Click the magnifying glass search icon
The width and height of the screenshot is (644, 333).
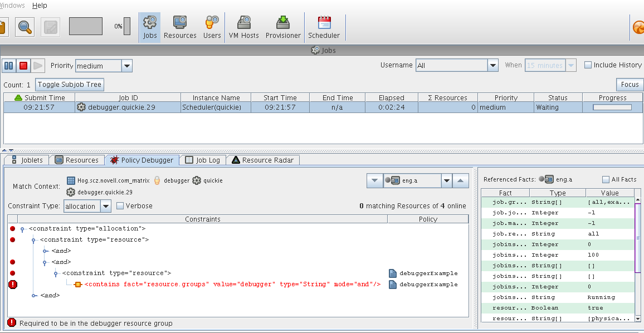(x=25, y=27)
